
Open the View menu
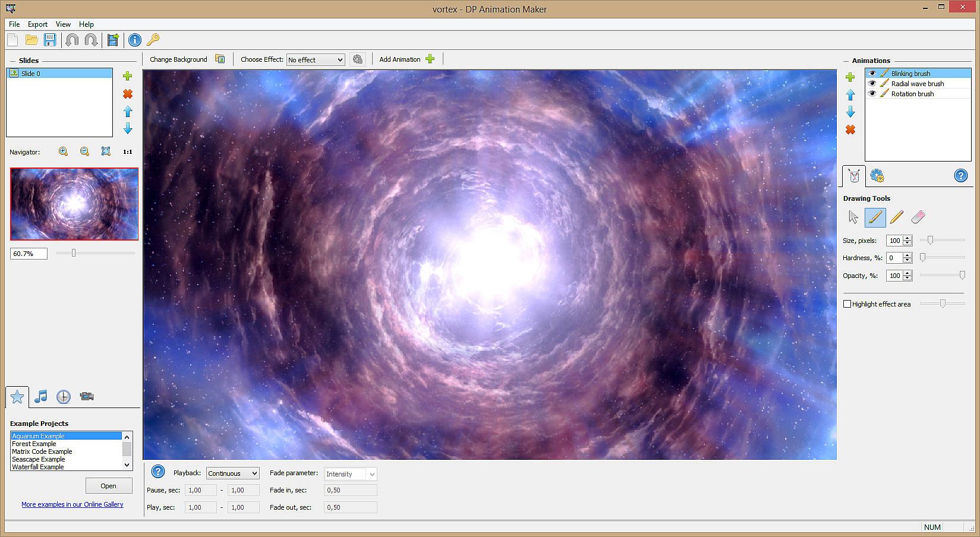point(63,24)
